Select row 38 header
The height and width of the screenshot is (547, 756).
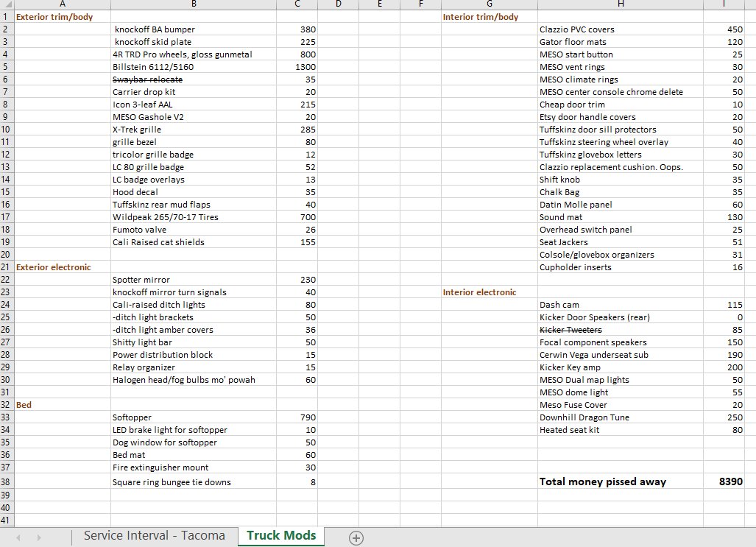5,482
